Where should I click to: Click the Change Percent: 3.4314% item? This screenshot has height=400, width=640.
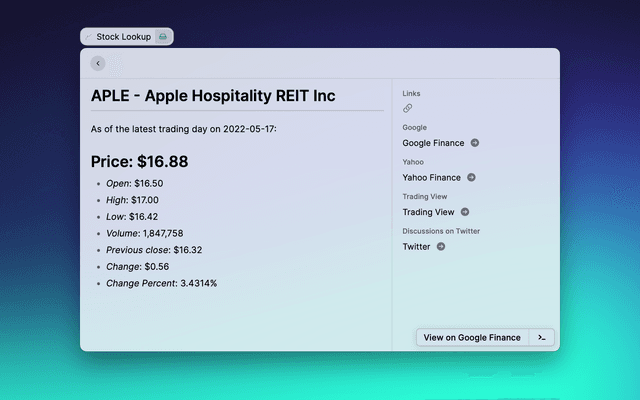[x=161, y=283]
